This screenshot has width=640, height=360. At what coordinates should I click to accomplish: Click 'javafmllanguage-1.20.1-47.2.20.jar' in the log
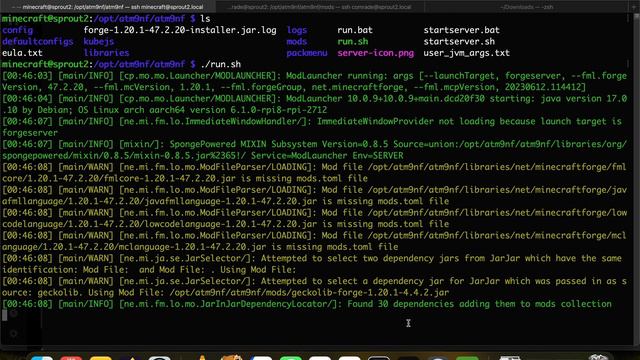pos(231,202)
